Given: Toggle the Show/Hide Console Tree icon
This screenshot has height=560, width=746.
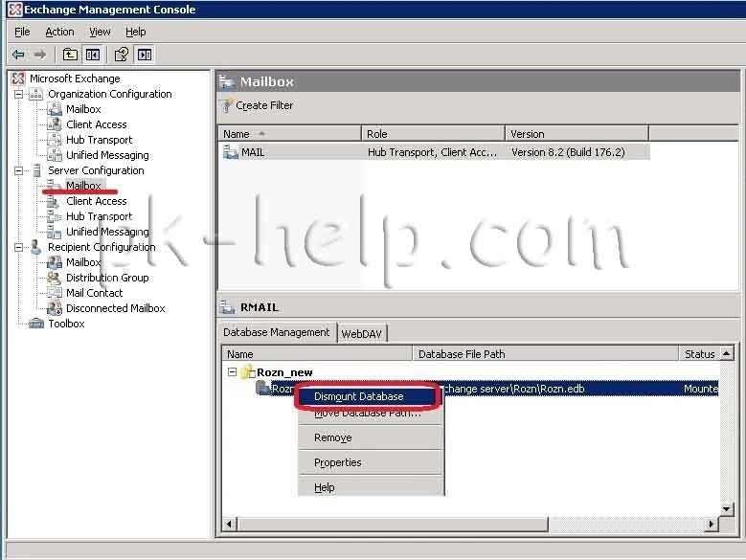Looking at the screenshot, I should (93, 55).
